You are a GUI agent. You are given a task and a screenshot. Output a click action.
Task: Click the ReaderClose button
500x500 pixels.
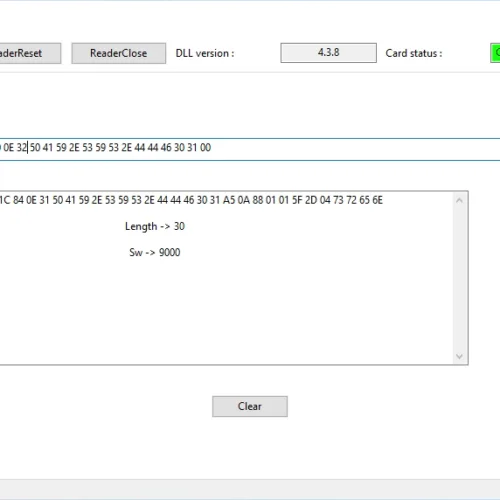118,53
